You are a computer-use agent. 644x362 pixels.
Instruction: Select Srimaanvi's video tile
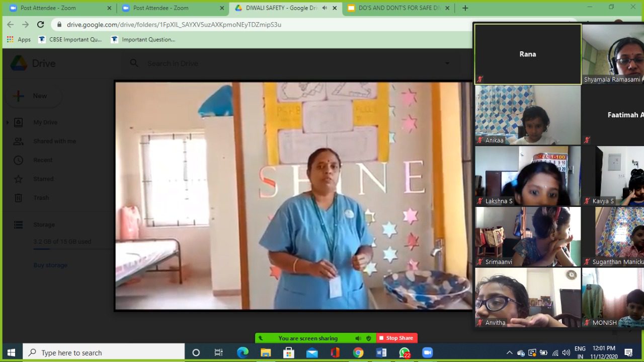tap(528, 237)
